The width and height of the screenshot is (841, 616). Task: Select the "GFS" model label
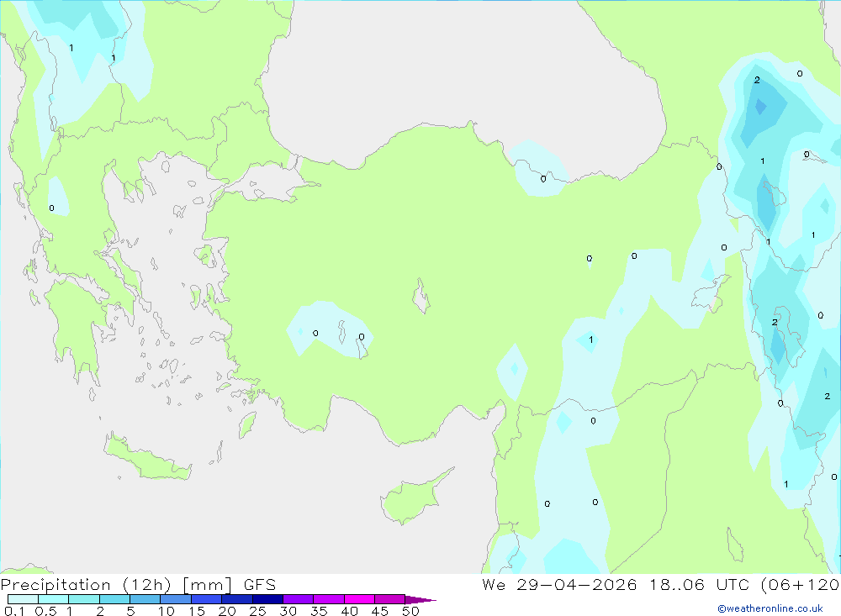(260, 584)
